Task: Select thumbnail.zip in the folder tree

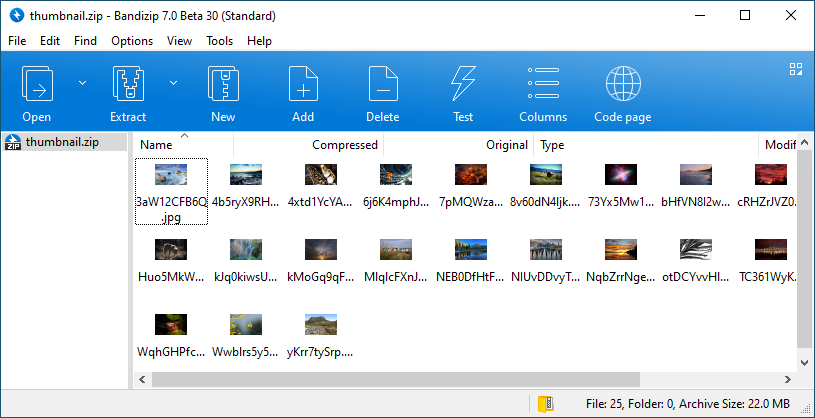Action: pos(62,142)
